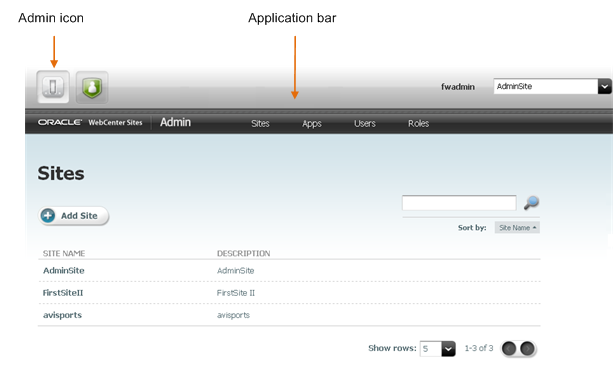Open the Apps menu item
This screenshot has height=376, width=613.
(312, 124)
